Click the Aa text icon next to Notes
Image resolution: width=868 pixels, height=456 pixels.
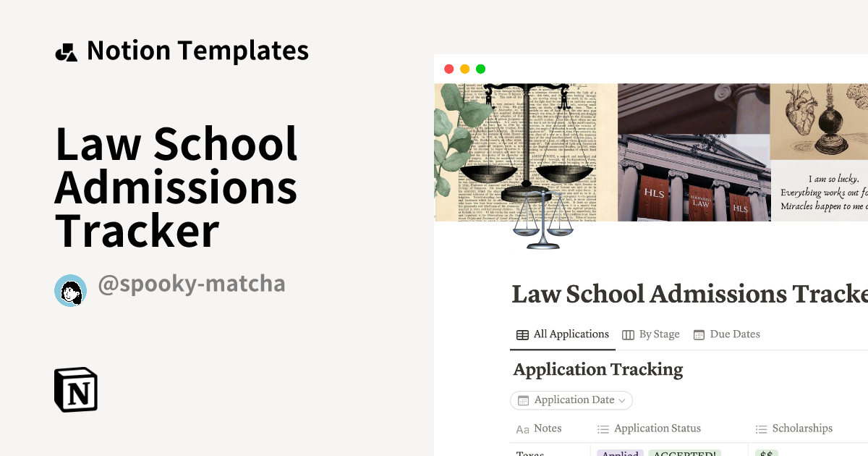523,428
